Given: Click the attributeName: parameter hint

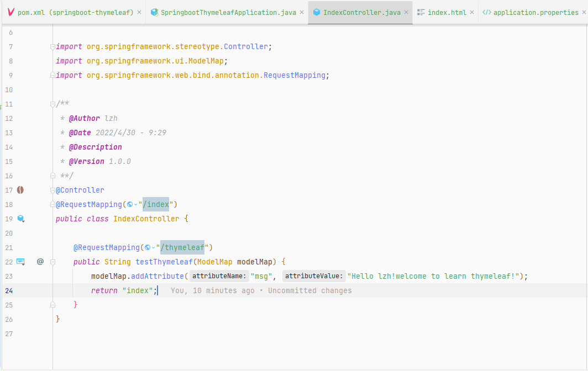Looking at the screenshot, I should point(219,276).
